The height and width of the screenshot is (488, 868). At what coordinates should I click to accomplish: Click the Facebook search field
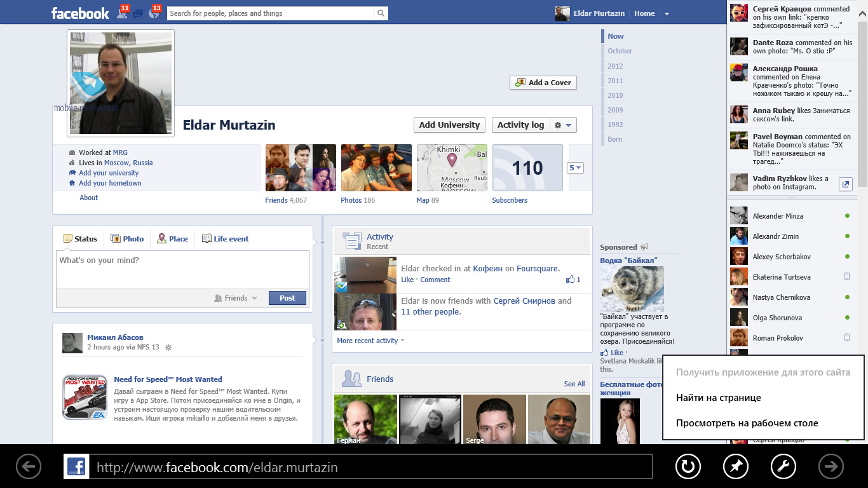270,13
